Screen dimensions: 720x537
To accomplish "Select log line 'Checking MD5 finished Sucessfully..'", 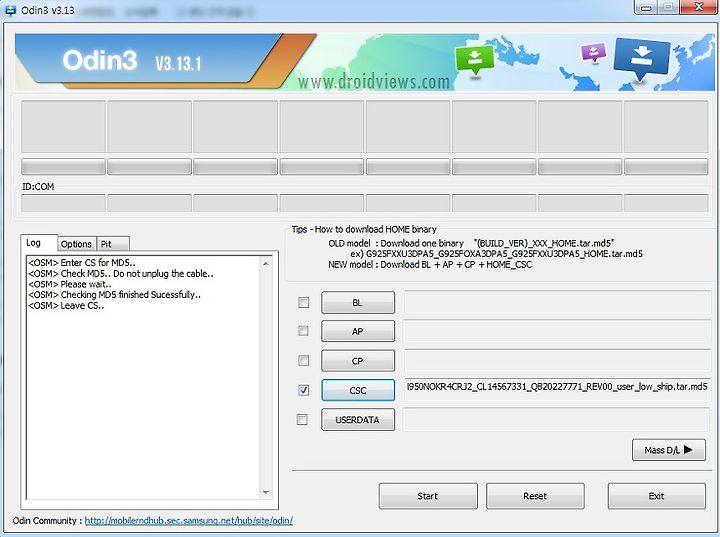I will coord(114,295).
